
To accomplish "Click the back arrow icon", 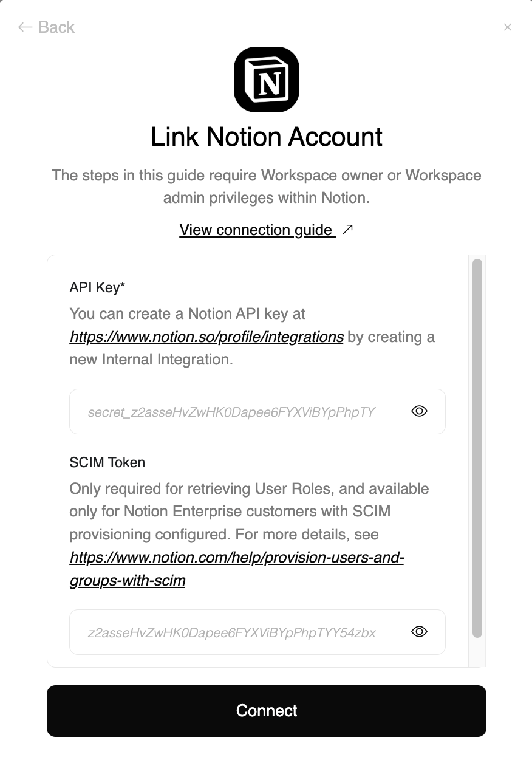I will point(24,27).
